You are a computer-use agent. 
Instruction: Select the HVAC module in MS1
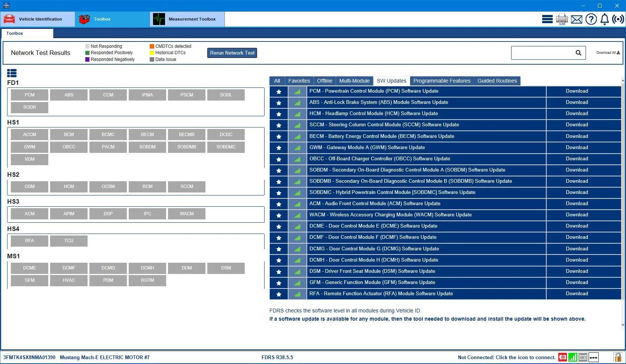(69, 280)
